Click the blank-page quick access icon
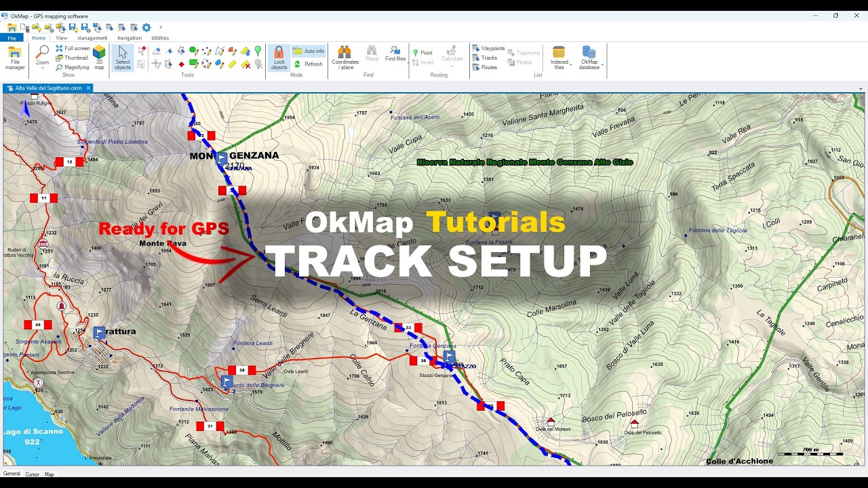The width and height of the screenshot is (868, 488). 24,28
